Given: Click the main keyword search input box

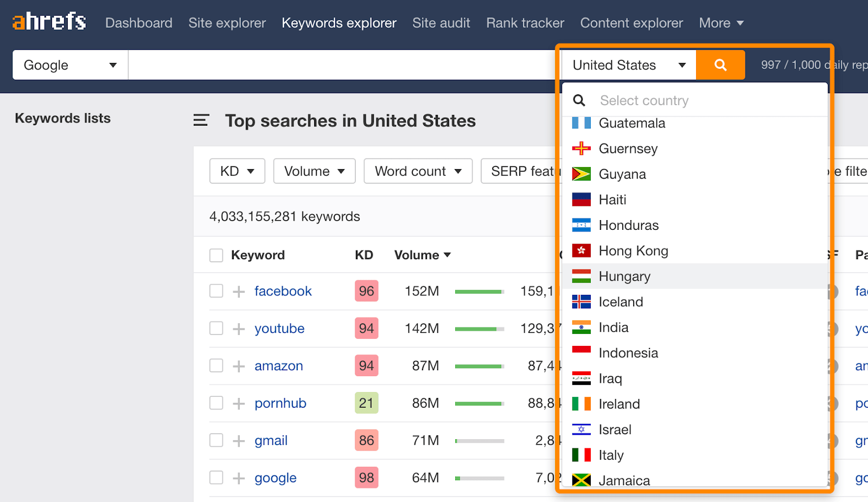Looking at the screenshot, I should [x=342, y=65].
